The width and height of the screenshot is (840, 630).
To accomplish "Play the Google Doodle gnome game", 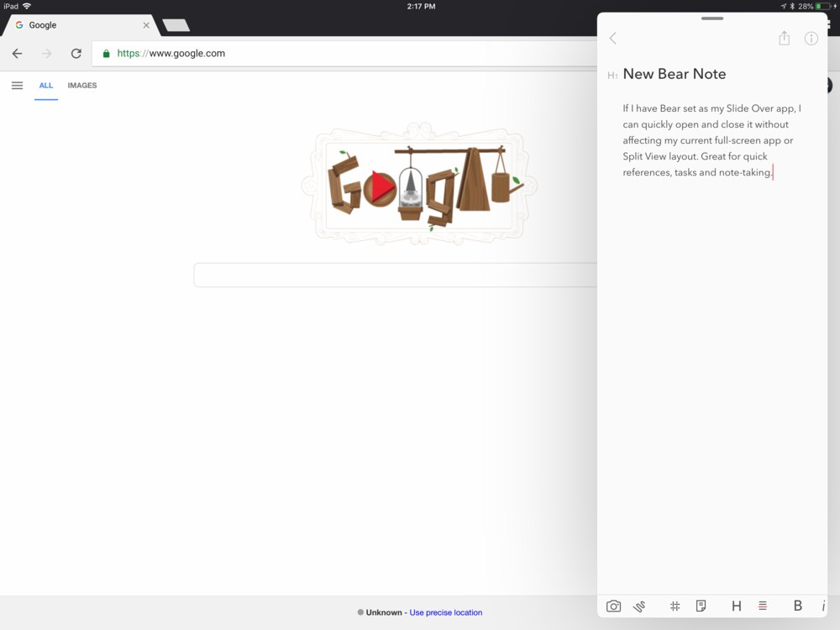I will point(381,188).
